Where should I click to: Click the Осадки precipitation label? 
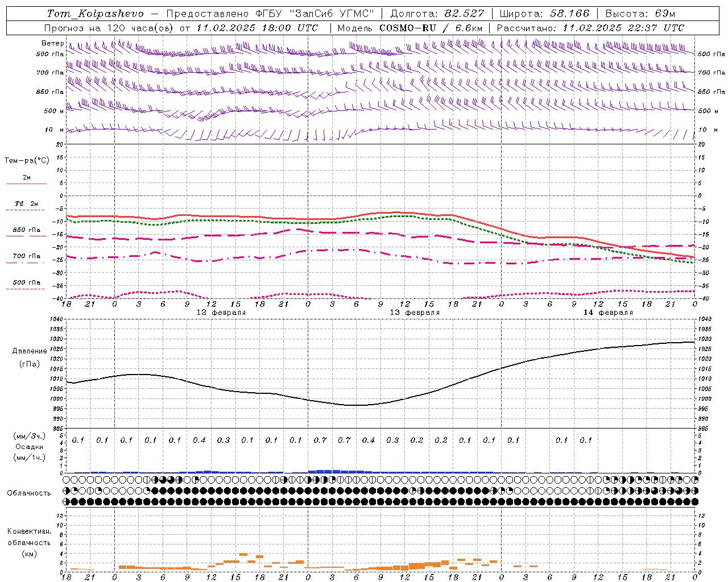pyautogui.click(x=29, y=447)
